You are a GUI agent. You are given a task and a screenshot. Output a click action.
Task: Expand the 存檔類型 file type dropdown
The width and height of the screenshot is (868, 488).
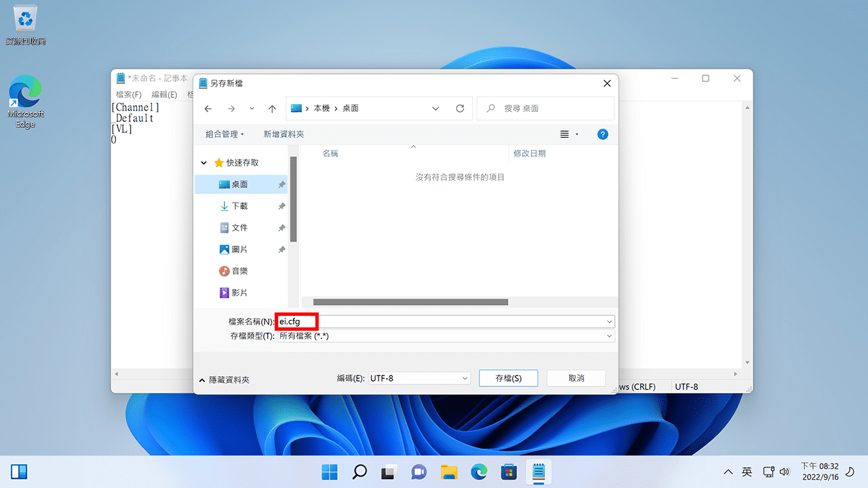[609, 336]
